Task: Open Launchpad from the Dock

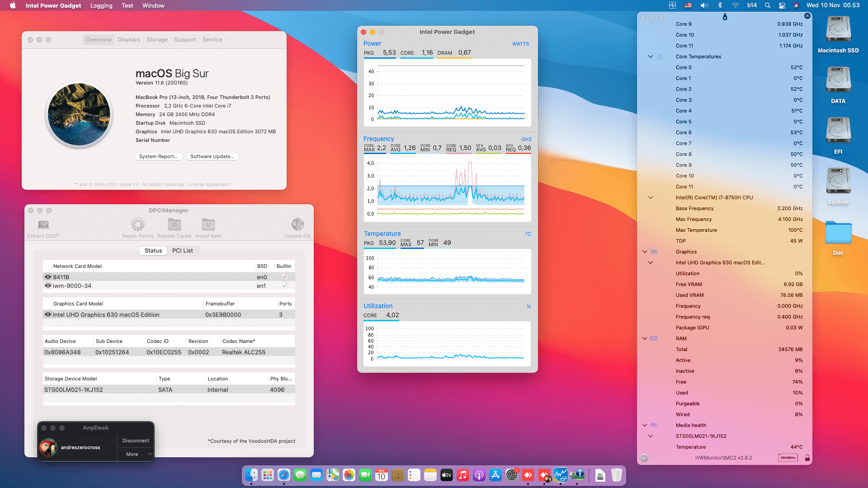Action: pos(268,475)
